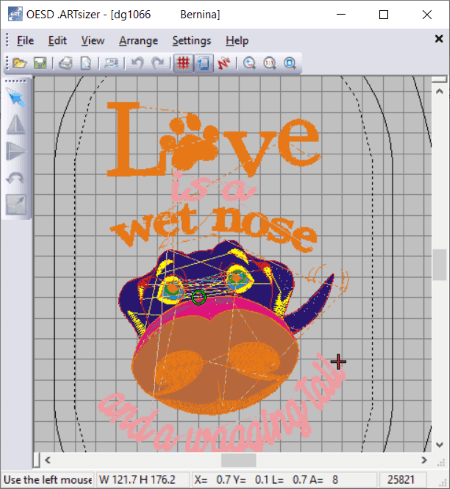Click the horizontal scrollbar thumb
The height and width of the screenshot is (489, 450).
coord(239,460)
